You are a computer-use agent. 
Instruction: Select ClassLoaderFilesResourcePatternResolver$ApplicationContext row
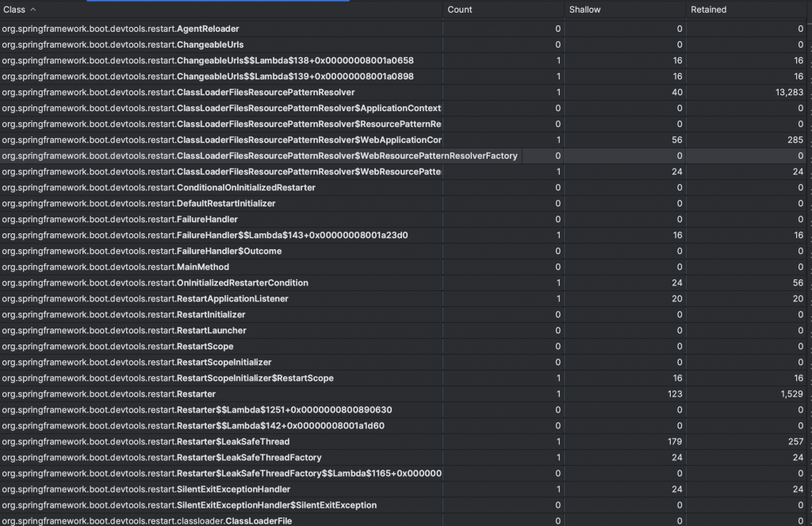pyautogui.click(x=404, y=108)
